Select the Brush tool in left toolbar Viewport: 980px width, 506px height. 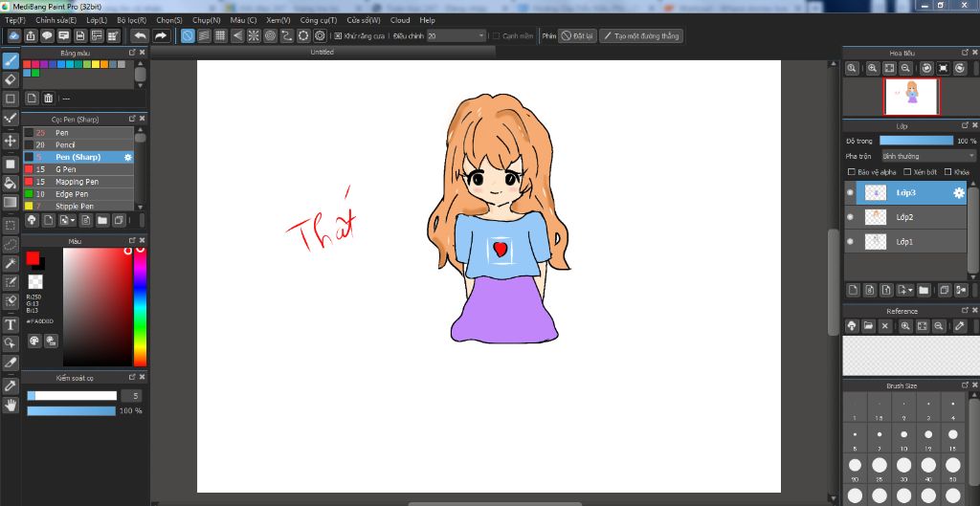click(10, 60)
